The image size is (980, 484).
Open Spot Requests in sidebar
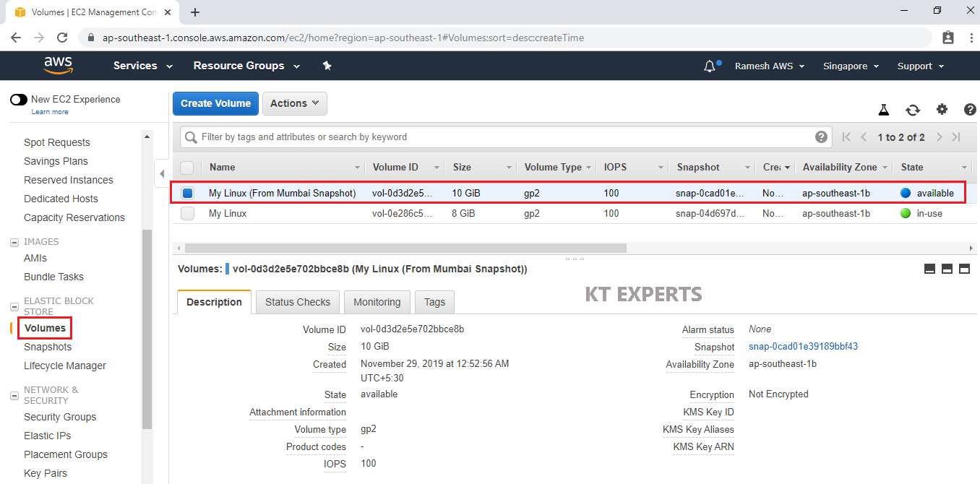coord(57,142)
